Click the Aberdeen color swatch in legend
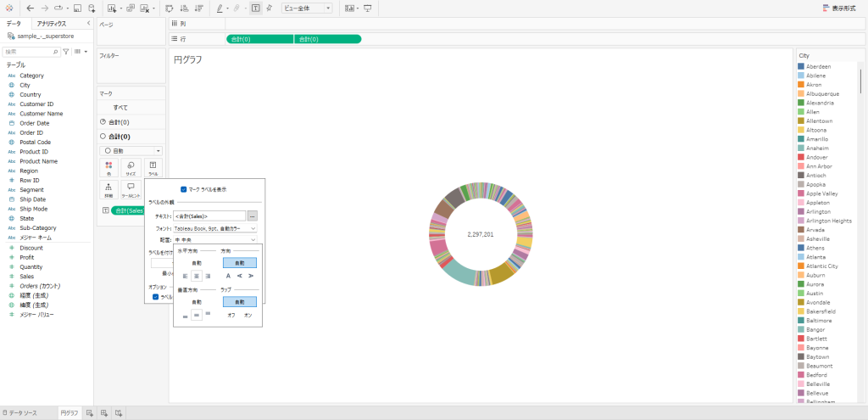Image resolution: width=868 pixels, height=420 pixels. click(x=801, y=66)
